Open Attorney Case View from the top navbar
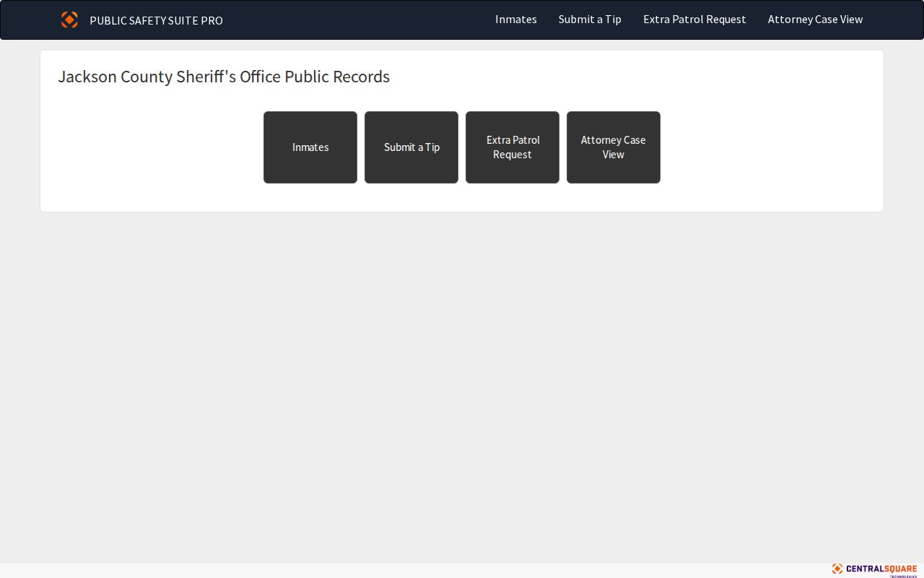The width and height of the screenshot is (924, 578). [815, 20]
